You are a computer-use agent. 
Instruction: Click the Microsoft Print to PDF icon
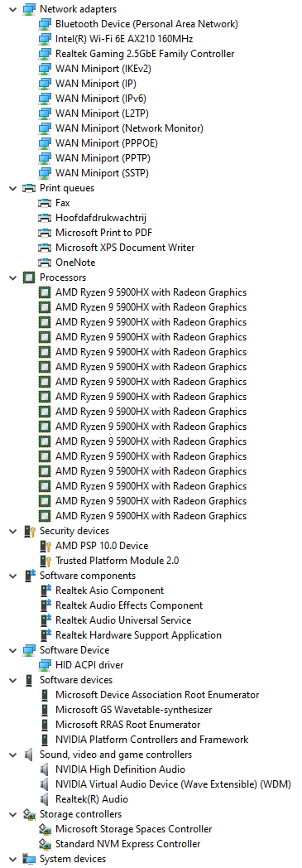click(45, 233)
